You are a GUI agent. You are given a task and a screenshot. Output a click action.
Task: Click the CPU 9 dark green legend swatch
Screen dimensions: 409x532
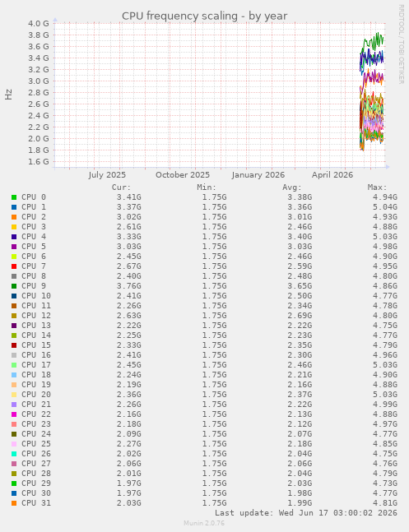[14, 286]
